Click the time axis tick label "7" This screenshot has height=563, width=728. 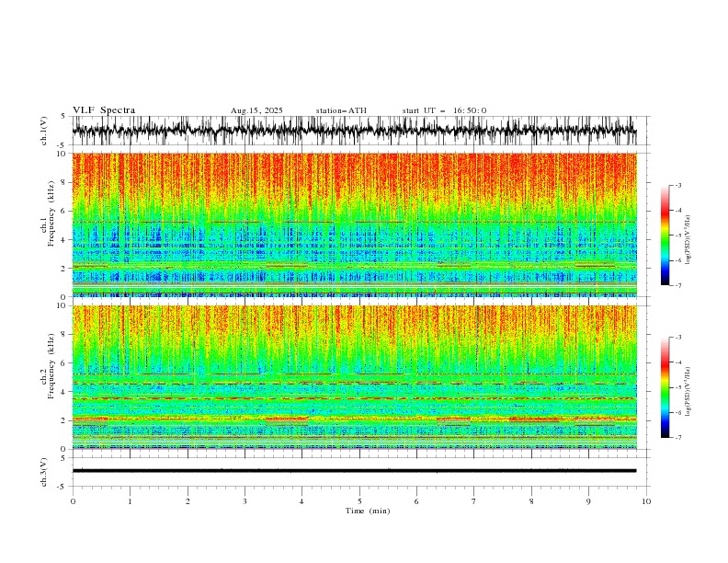pyautogui.click(x=474, y=501)
